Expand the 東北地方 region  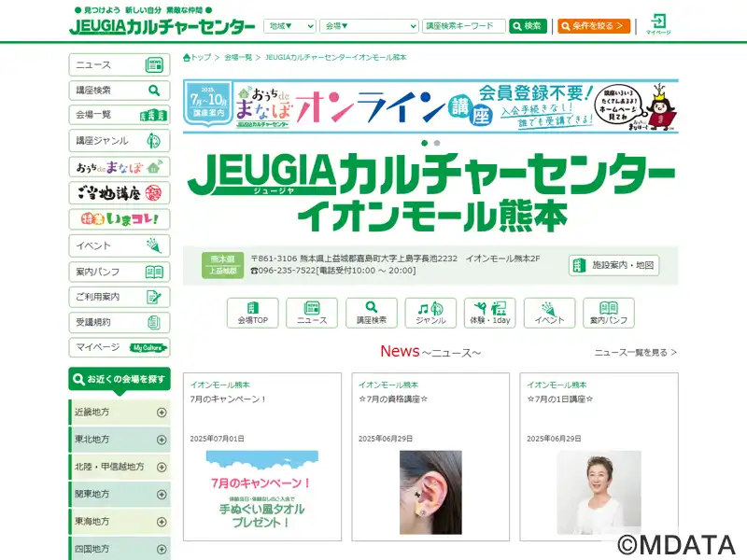click(x=120, y=440)
